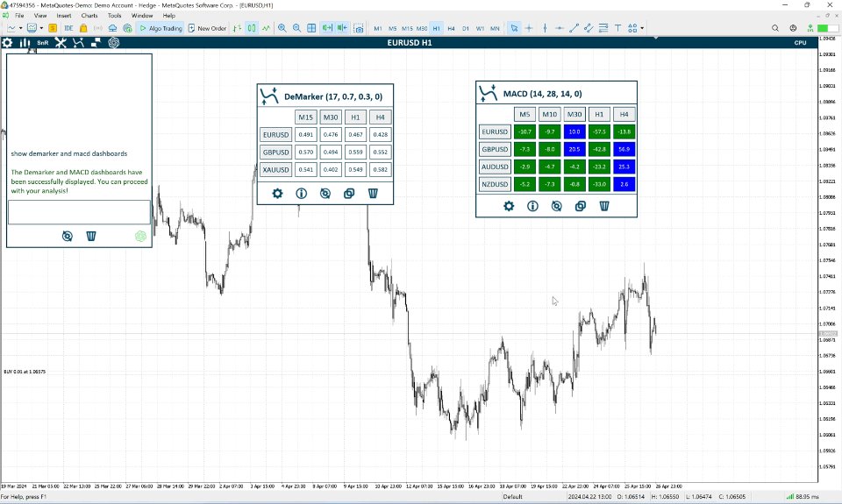Open MACD dashboard settings gear
842x504 pixels.
[509, 206]
